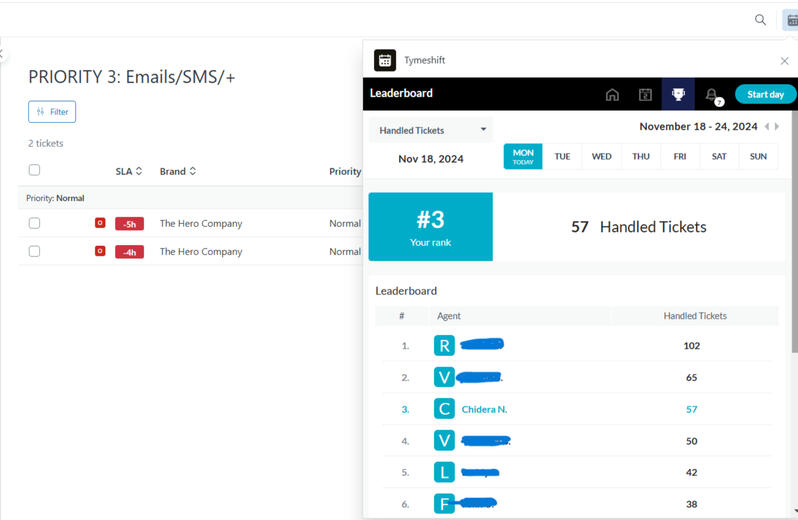Click agent avatar L ranked fifth

tap(444, 472)
